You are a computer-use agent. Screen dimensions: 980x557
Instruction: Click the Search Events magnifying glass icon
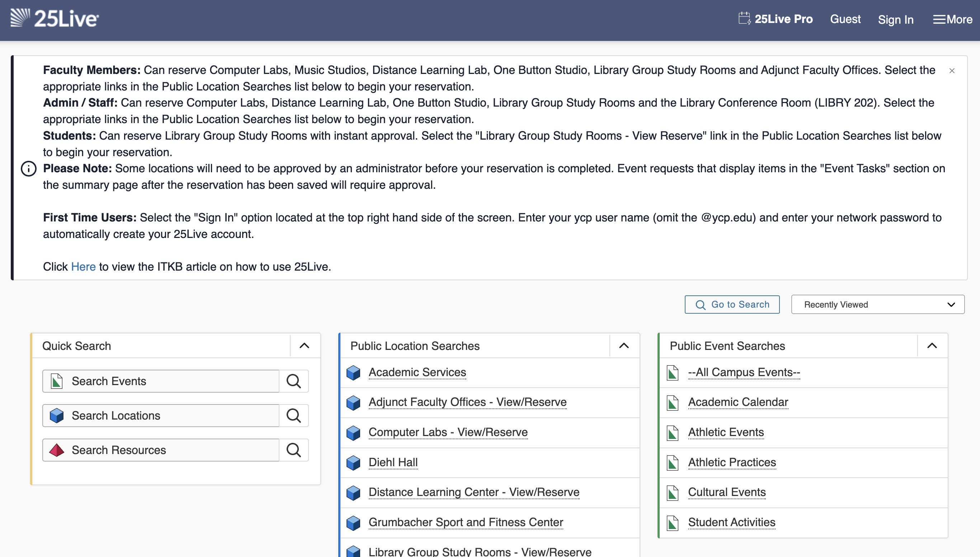click(293, 381)
